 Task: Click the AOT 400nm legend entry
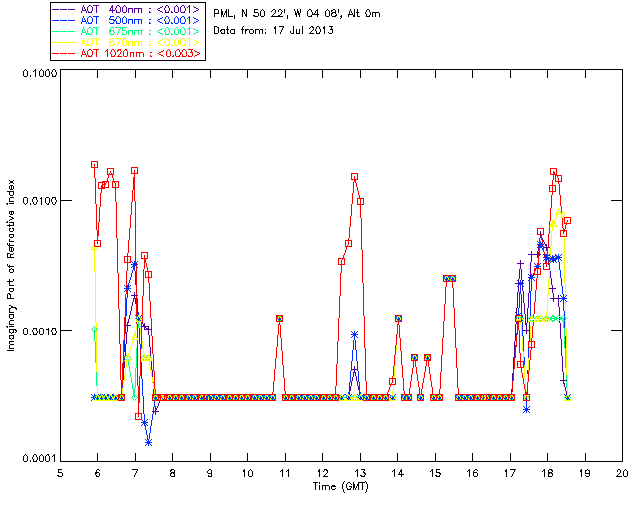127,9
